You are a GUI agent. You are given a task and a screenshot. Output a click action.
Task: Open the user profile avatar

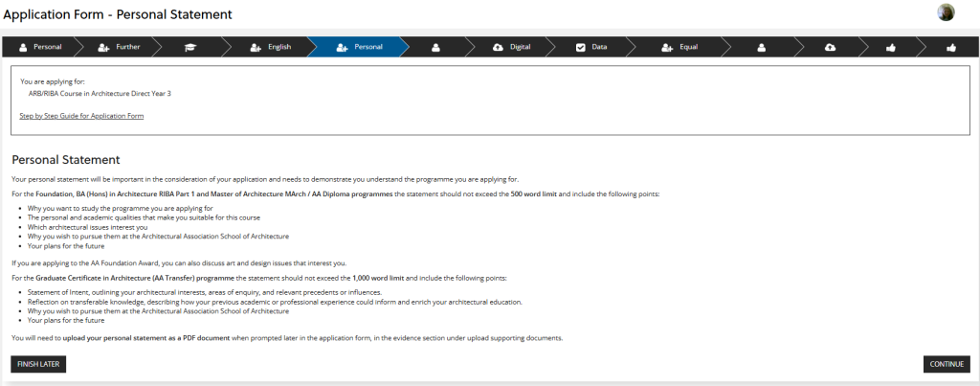click(946, 12)
